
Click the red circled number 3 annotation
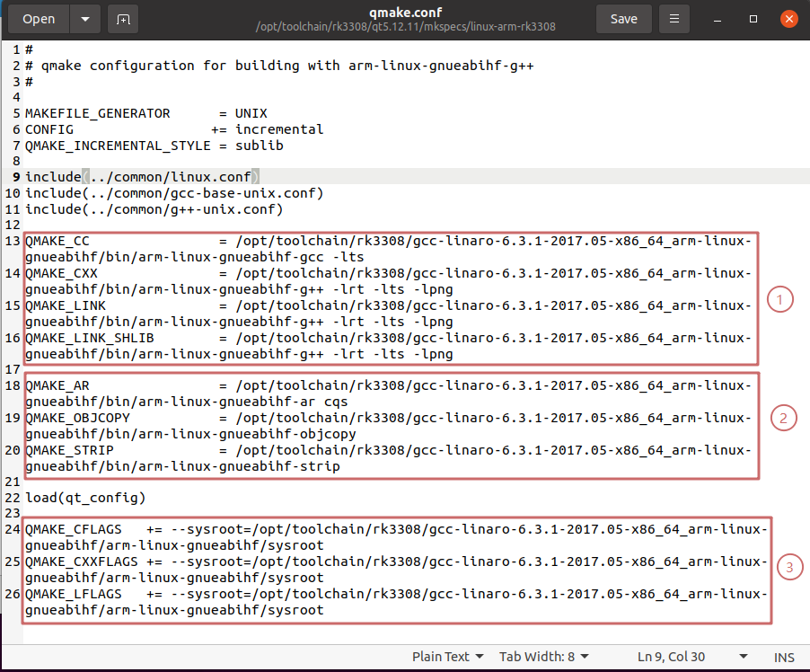click(x=788, y=568)
